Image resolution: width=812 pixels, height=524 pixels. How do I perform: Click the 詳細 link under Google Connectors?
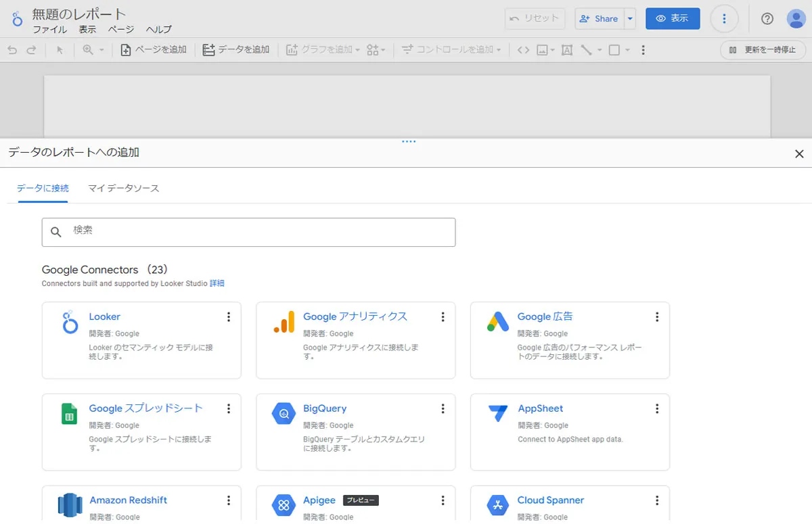pos(217,283)
